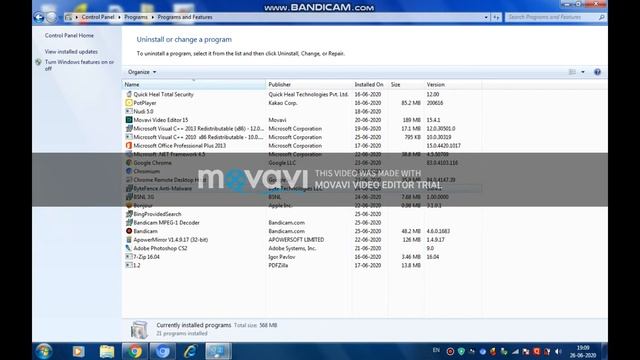
Task: Select Microsoft Visual C++ 2013 Redistributable row
Action: [302, 129]
